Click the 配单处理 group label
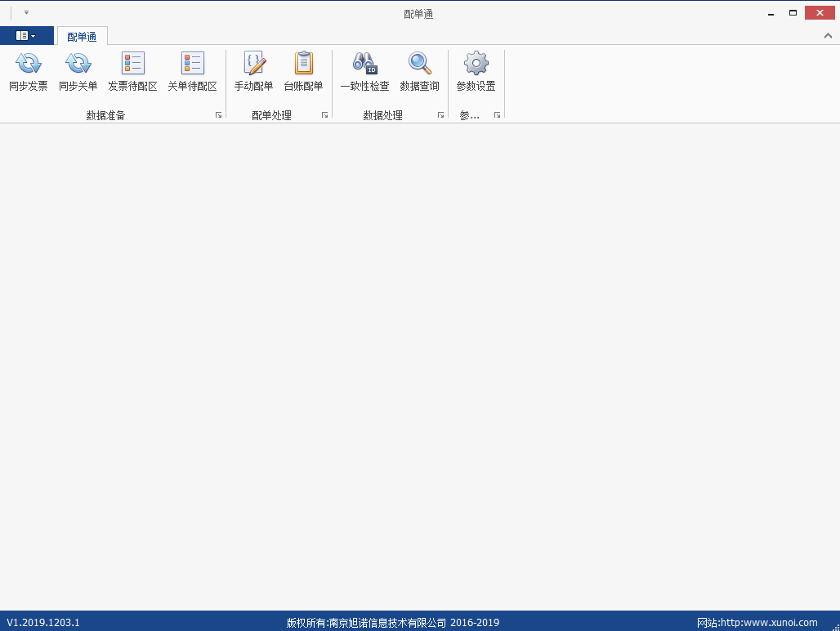The image size is (840, 631). click(x=271, y=115)
